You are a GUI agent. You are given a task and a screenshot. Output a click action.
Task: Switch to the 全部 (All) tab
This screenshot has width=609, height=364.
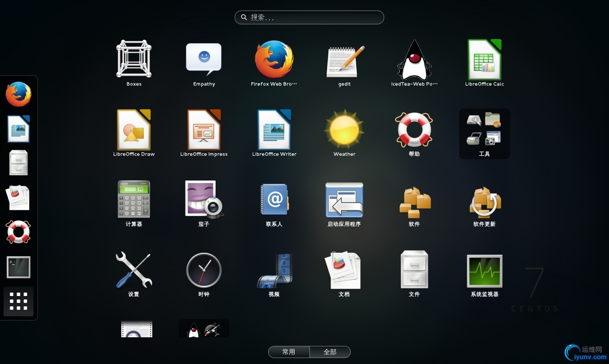tap(330, 352)
